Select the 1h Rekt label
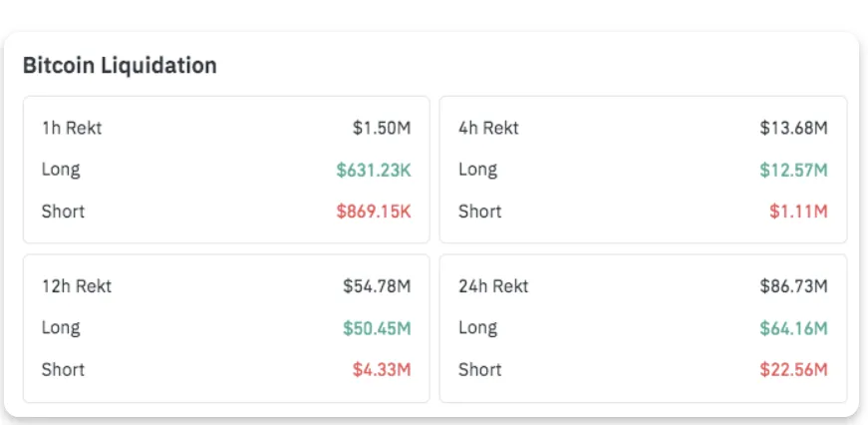This screenshot has width=868, height=425. pyautogui.click(x=72, y=128)
